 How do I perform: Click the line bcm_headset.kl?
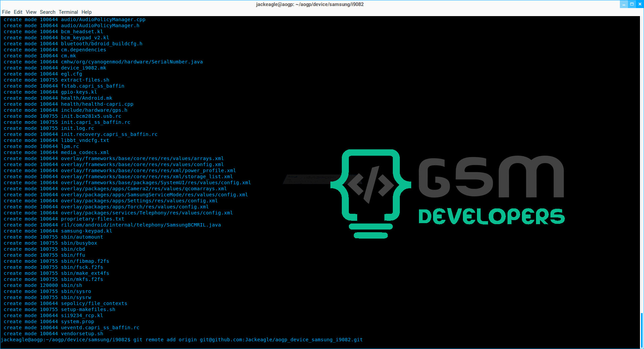pos(53,32)
